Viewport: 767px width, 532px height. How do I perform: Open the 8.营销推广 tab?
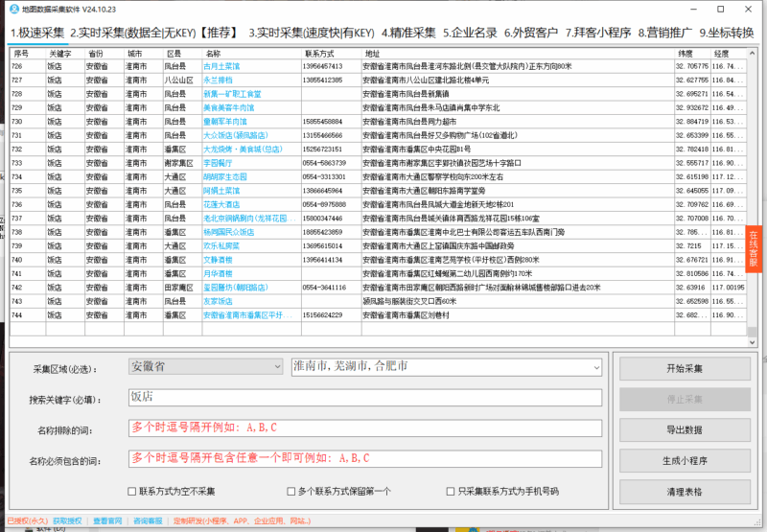tap(665, 33)
